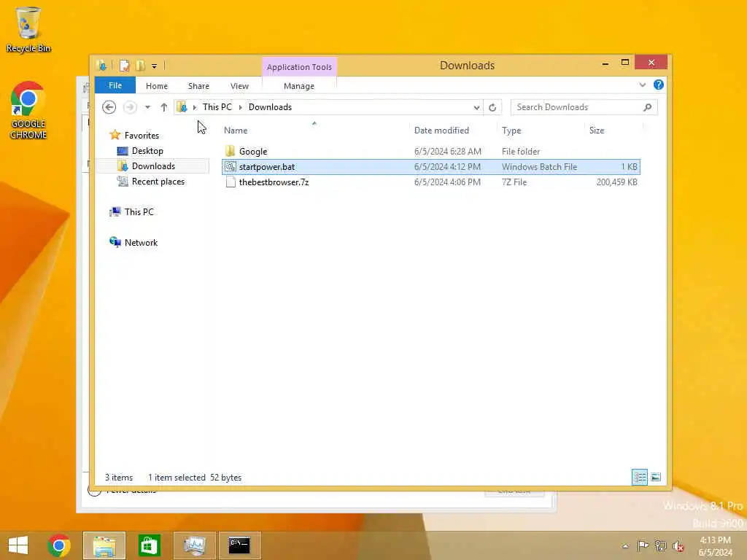747x560 pixels.
Task: Sort files by Name column header
Action: [236, 131]
